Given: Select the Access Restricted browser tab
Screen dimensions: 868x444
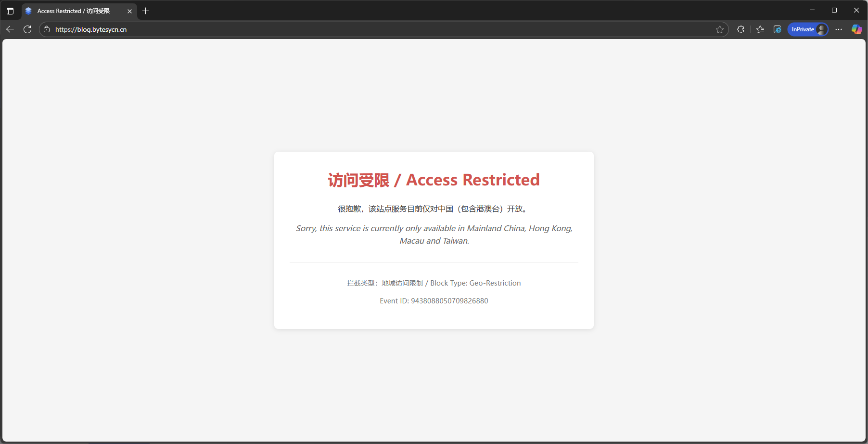Looking at the screenshot, I should pyautogui.click(x=79, y=11).
